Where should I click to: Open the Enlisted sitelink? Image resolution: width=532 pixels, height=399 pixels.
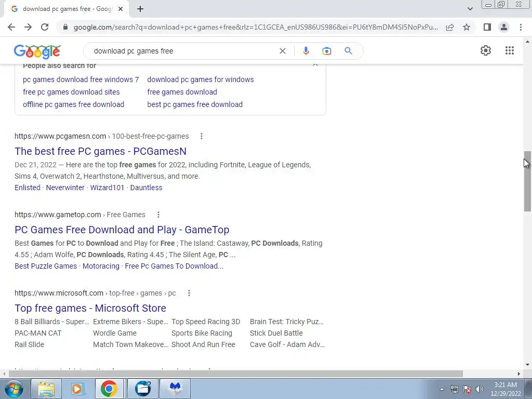pos(28,188)
